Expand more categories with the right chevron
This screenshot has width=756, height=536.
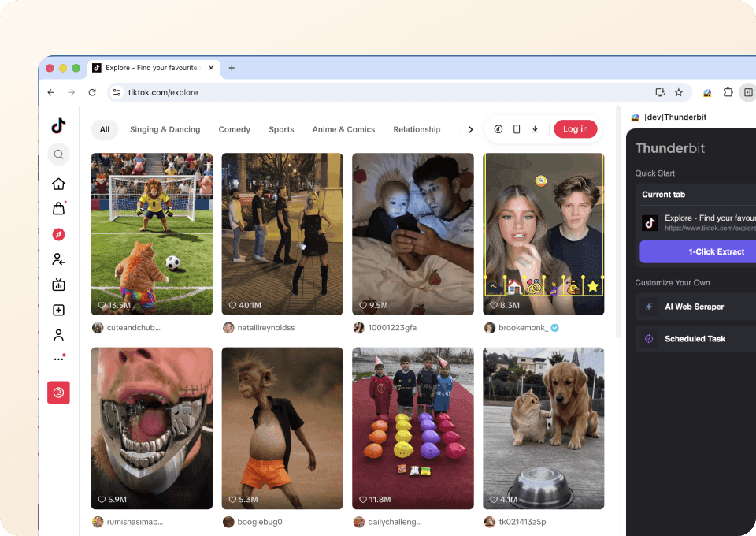click(470, 129)
